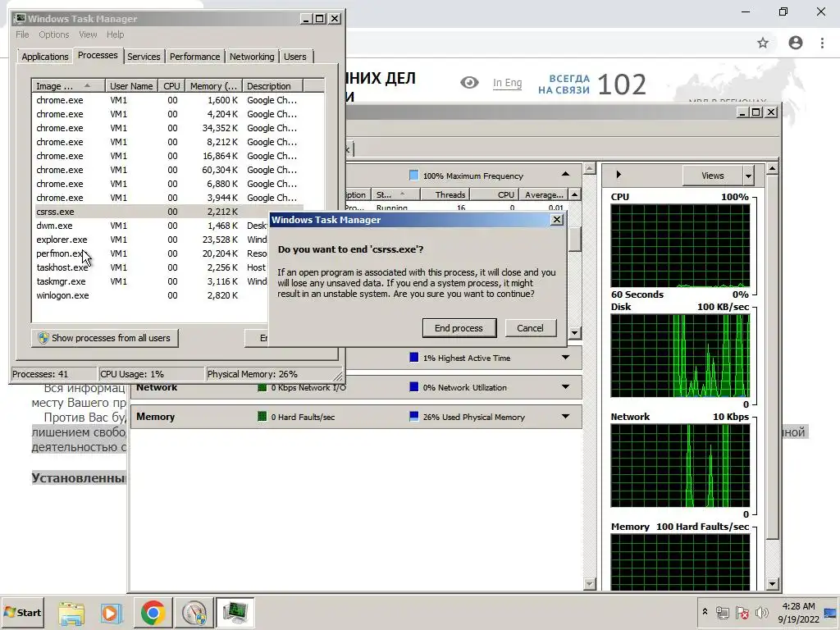Confirm with the End process button
Screen dimensions: 840x630
coord(459,328)
